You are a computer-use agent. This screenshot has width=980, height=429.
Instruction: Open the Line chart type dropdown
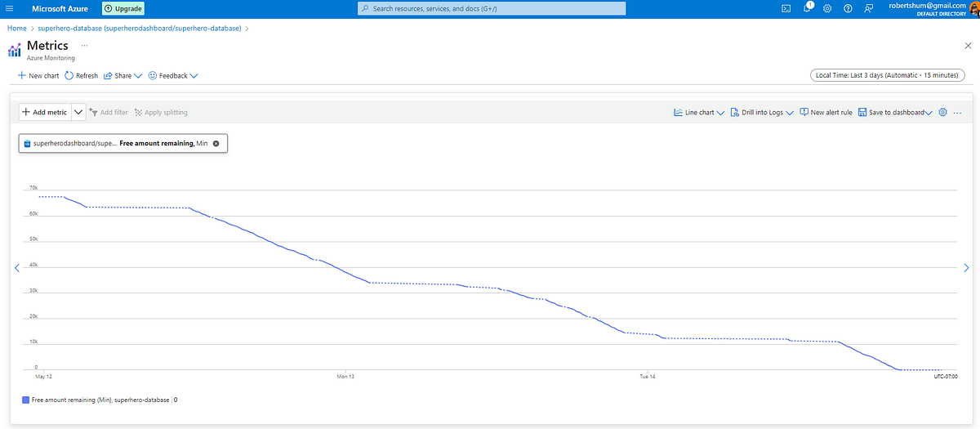[x=699, y=112]
